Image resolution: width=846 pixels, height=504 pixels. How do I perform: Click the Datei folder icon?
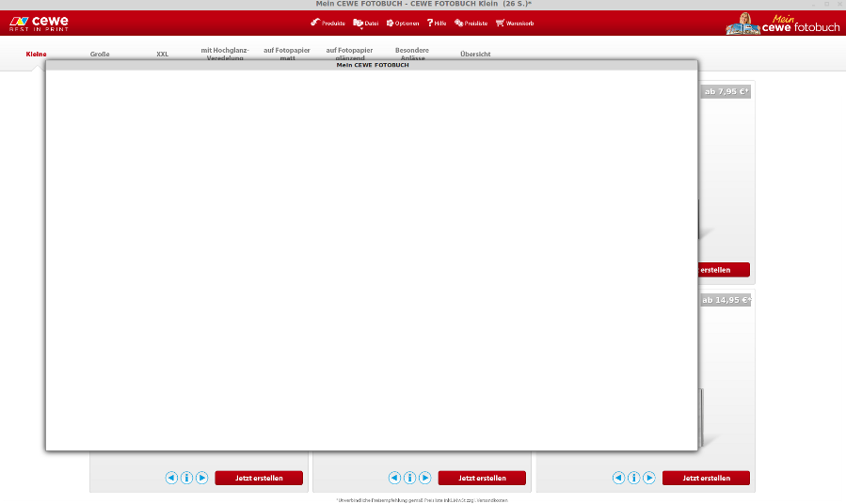coord(358,23)
